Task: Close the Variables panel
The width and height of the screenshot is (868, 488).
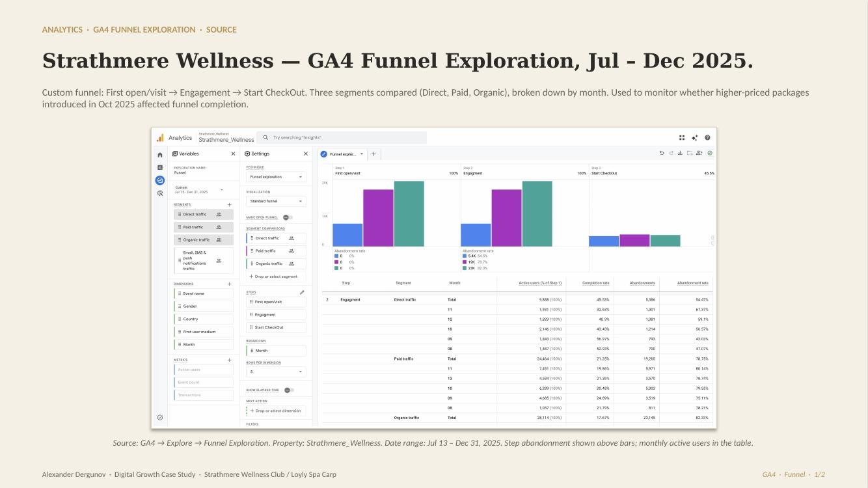Action: [x=233, y=154]
